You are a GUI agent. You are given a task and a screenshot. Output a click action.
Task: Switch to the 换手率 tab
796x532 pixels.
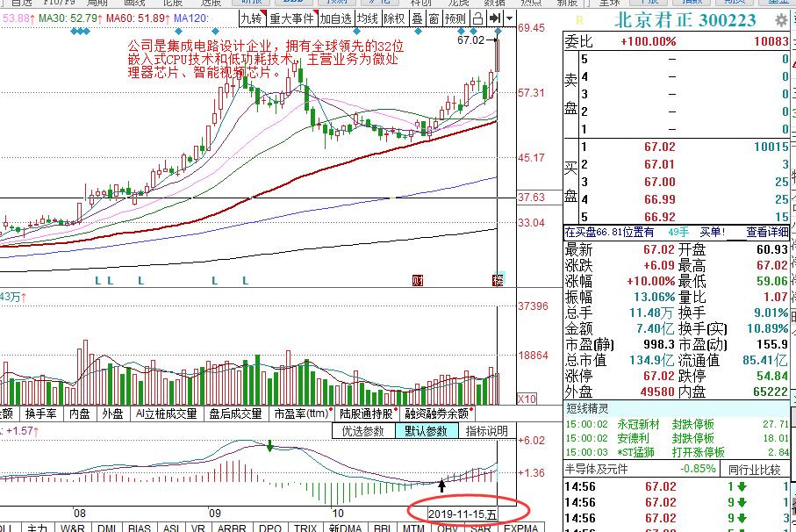pos(40,413)
